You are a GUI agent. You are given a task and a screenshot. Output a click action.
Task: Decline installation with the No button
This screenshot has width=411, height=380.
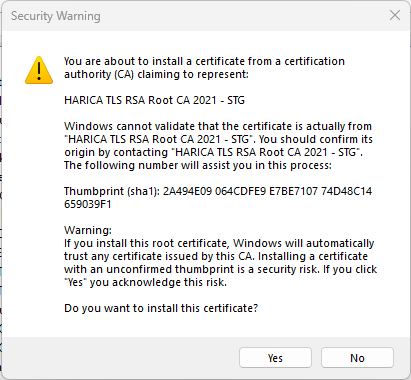click(x=357, y=358)
